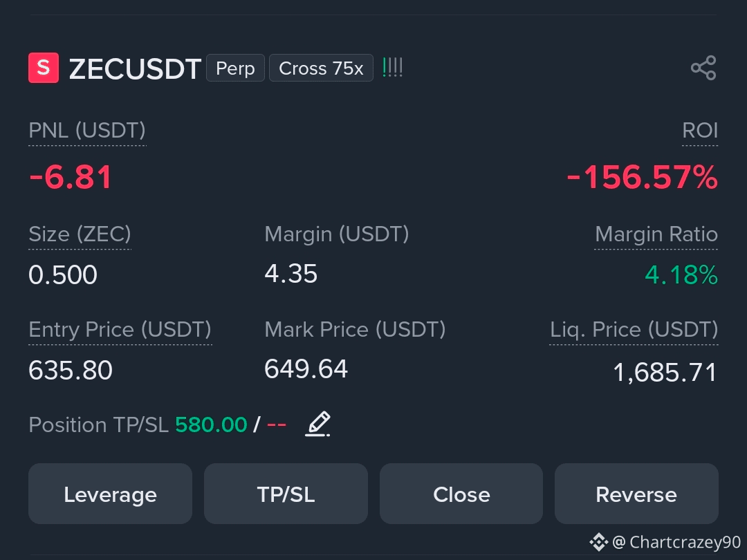This screenshot has height=560, width=747.
Task: Reverse the ZECUSDT position
Action: (x=636, y=494)
